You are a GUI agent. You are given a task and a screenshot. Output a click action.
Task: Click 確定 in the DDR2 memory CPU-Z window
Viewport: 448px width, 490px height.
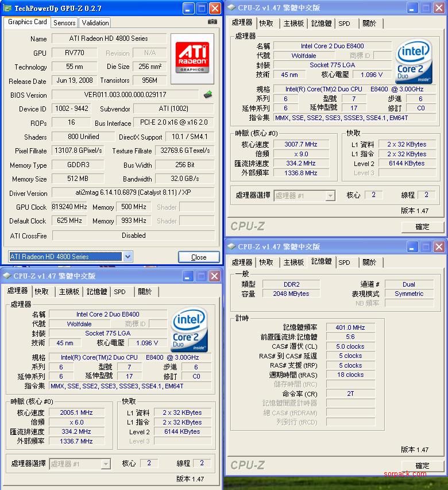click(422, 465)
